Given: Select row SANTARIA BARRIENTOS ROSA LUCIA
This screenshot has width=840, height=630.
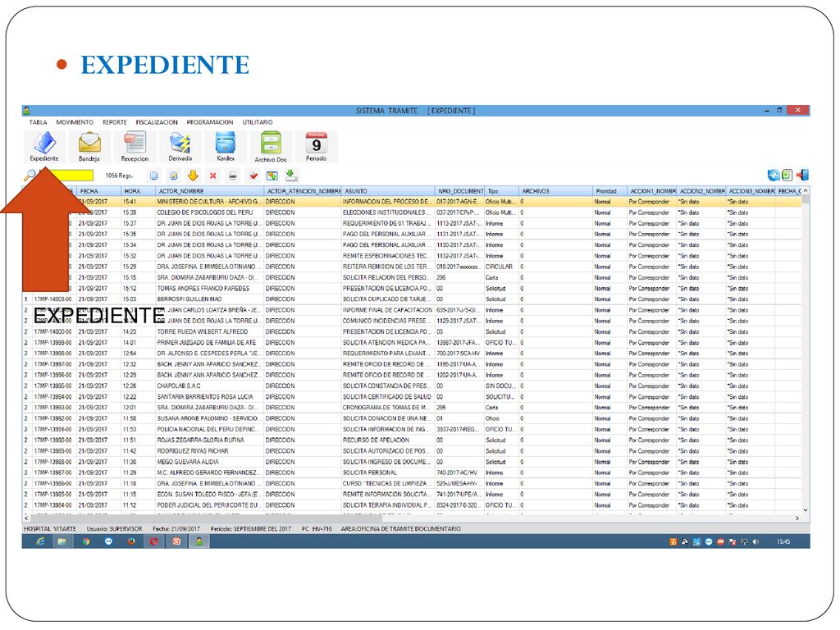Looking at the screenshot, I should pos(412,396).
